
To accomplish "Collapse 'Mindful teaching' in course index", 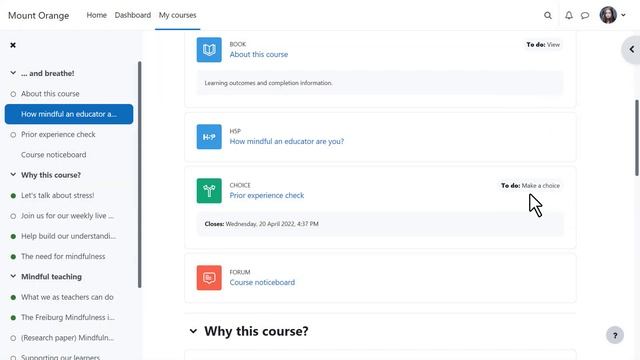I will pyautogui.click(x=13, y=276).
